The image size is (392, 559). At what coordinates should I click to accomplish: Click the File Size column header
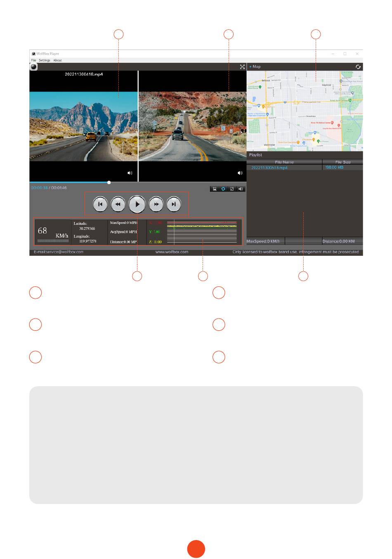tap(343, 162)
